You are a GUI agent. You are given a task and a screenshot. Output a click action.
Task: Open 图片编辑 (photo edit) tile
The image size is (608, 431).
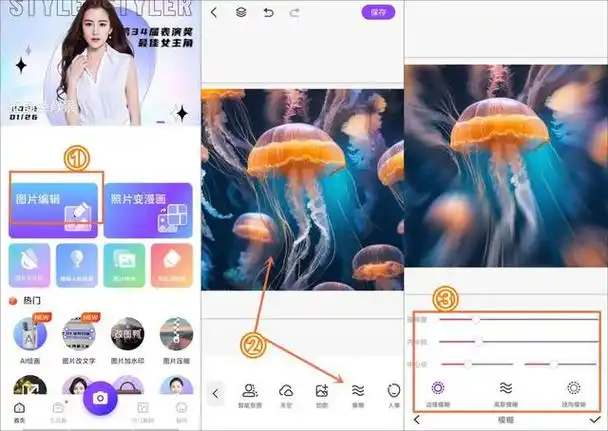click(x=54, y=203)
